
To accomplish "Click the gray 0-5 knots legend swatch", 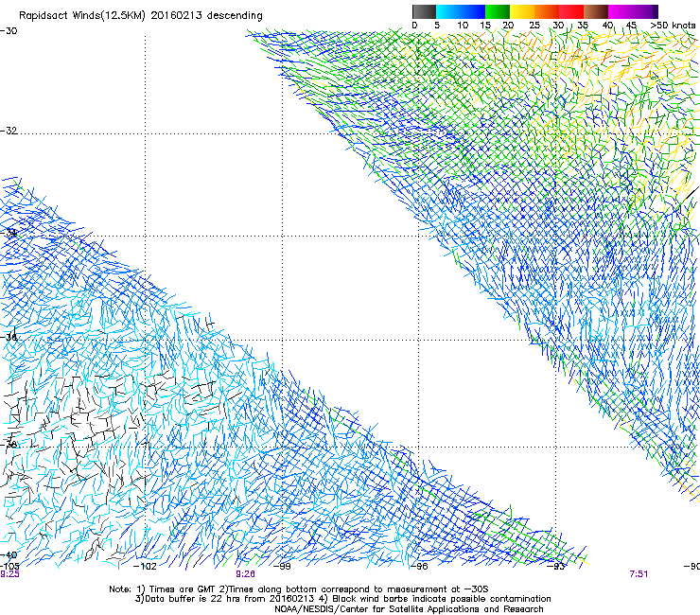I will 424,11.
